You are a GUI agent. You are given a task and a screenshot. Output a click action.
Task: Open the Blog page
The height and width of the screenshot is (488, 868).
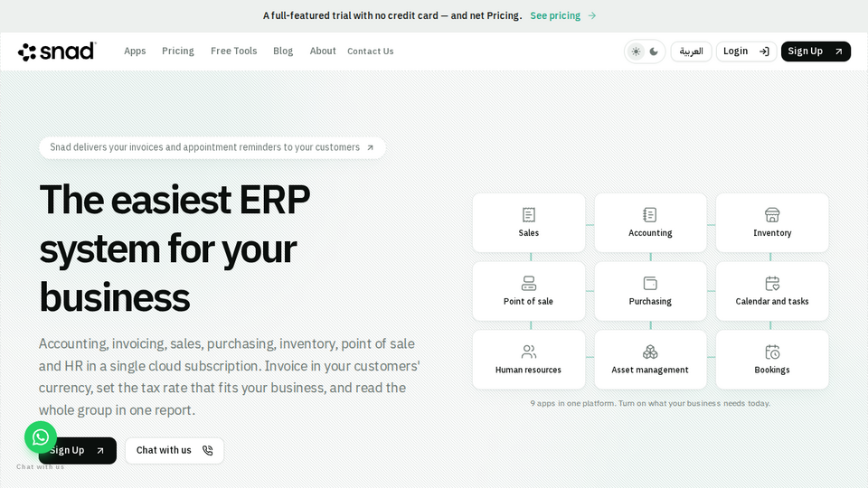point(283,51)
